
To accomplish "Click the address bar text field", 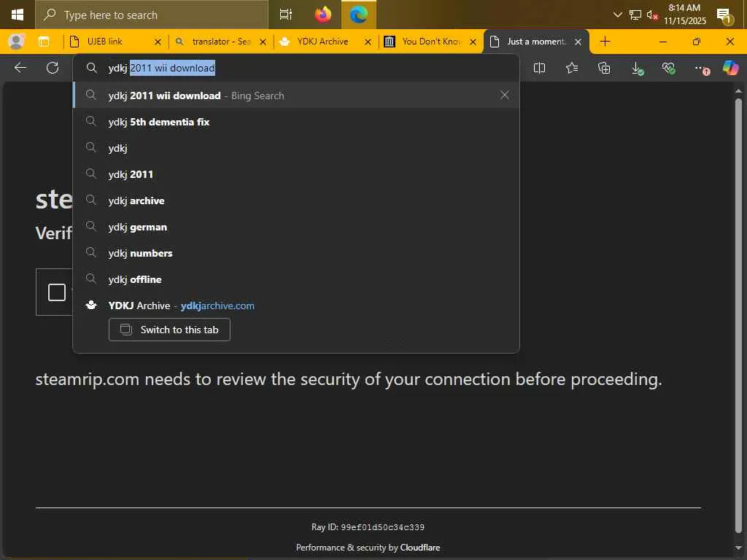I will [x=295, y=68].
